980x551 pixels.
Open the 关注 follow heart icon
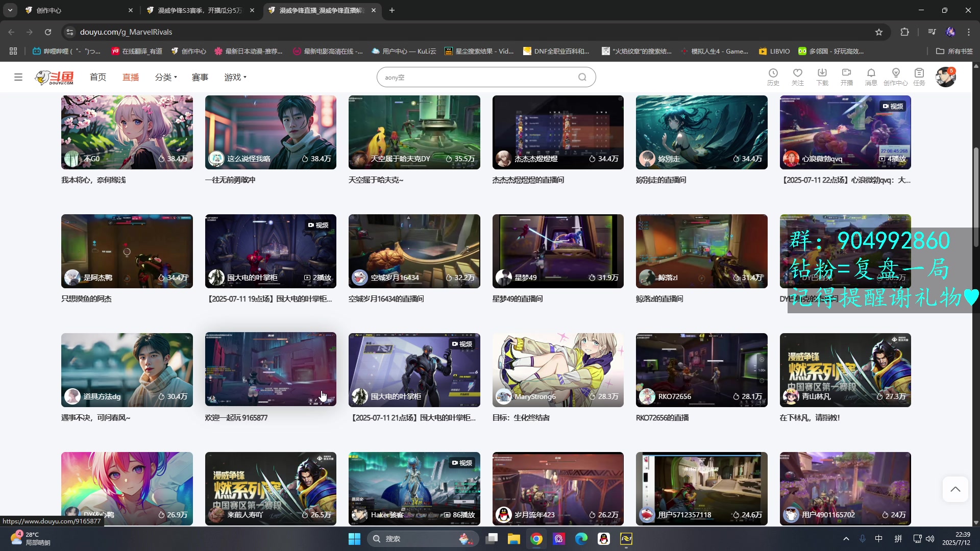click(x=798, y=77)
